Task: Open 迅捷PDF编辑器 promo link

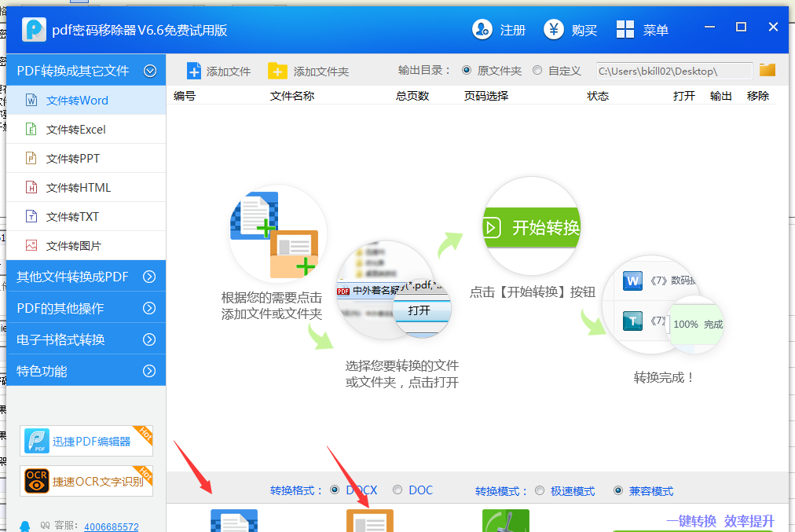Action: [86, 441]
